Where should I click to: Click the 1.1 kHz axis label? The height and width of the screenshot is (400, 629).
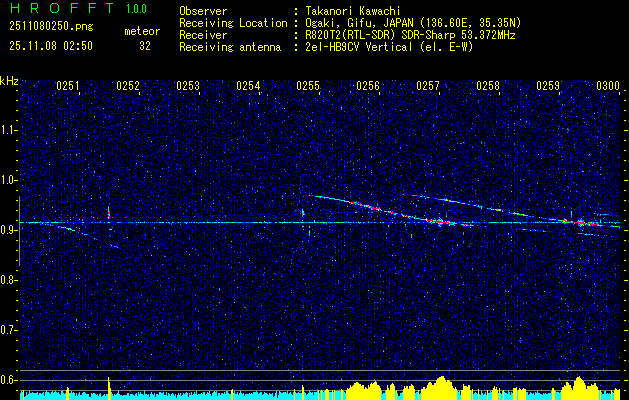pyautogui.click(x=9, y=130)
